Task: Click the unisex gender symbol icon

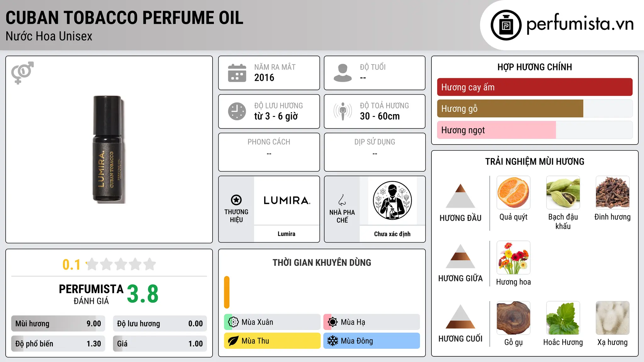Action: click(x=22, y=73)
